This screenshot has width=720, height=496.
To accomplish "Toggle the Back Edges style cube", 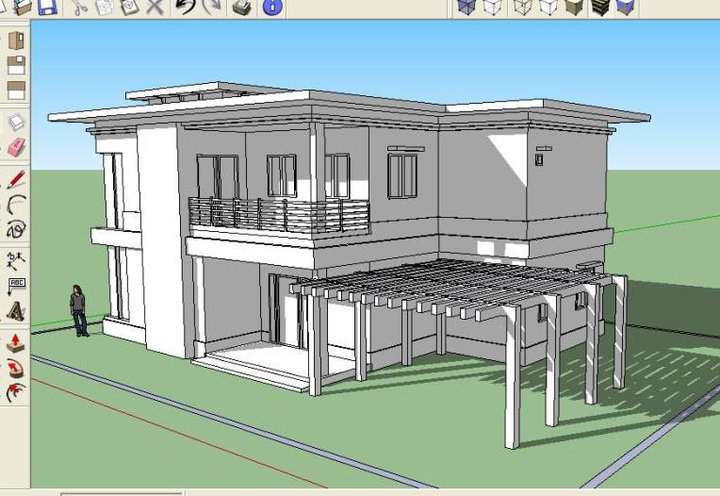I will (x=491, y=6).
